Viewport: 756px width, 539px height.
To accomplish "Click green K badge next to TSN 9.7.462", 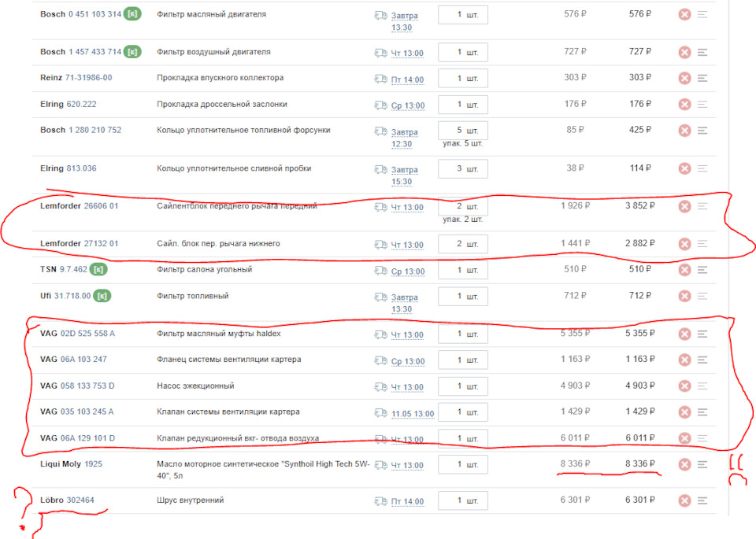I will pyautogui.click(x=98, y=269).
